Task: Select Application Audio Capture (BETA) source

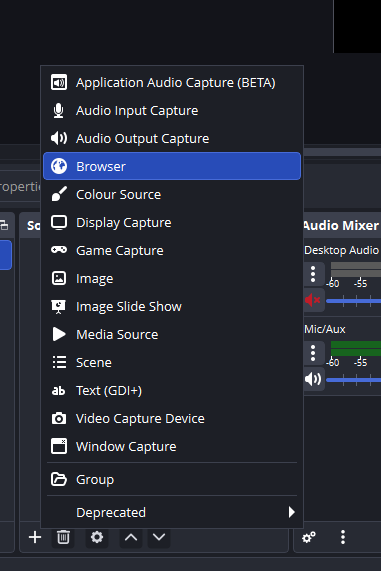Action: click(x=172, y=83)
